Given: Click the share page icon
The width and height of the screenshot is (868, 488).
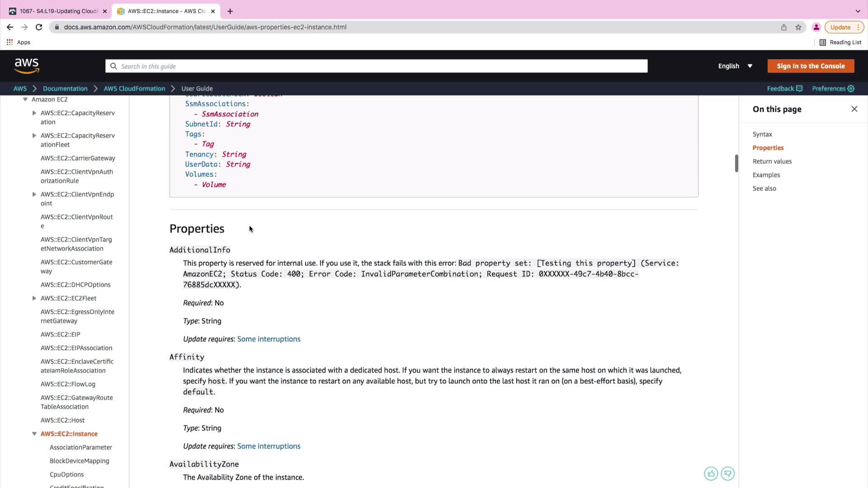Looking at the screenshot, I should pos(784,27).
